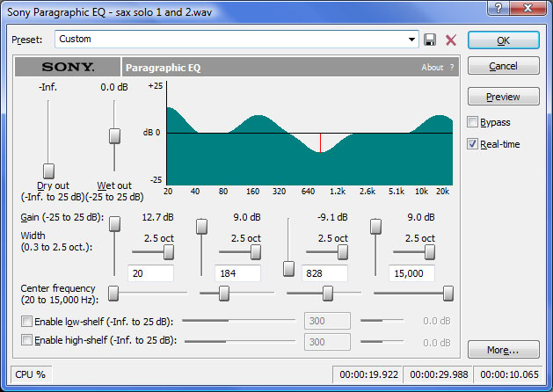Click band 2 gain slider handle at 9.0 dB

(x=201, y=226)
